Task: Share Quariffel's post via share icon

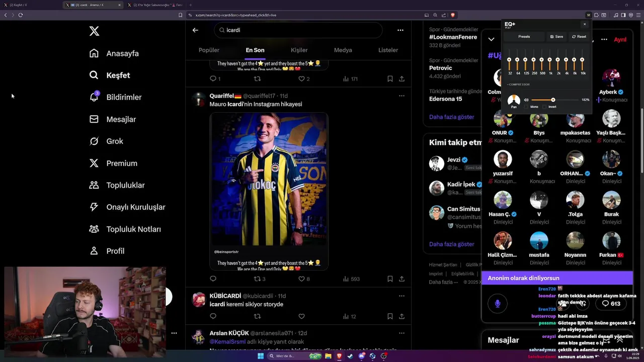Action: point(401,279)
